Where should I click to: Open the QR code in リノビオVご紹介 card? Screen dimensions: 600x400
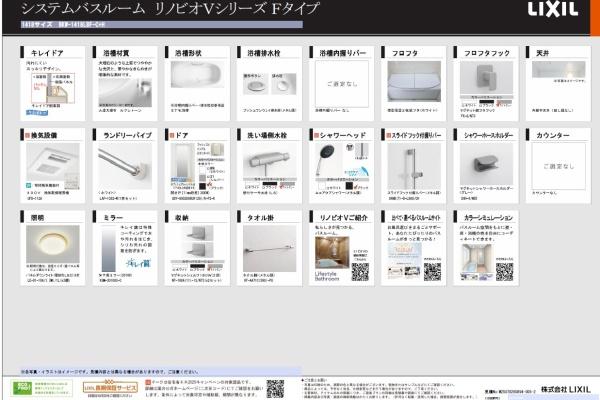pyautogui.click(x=360, y=271)
